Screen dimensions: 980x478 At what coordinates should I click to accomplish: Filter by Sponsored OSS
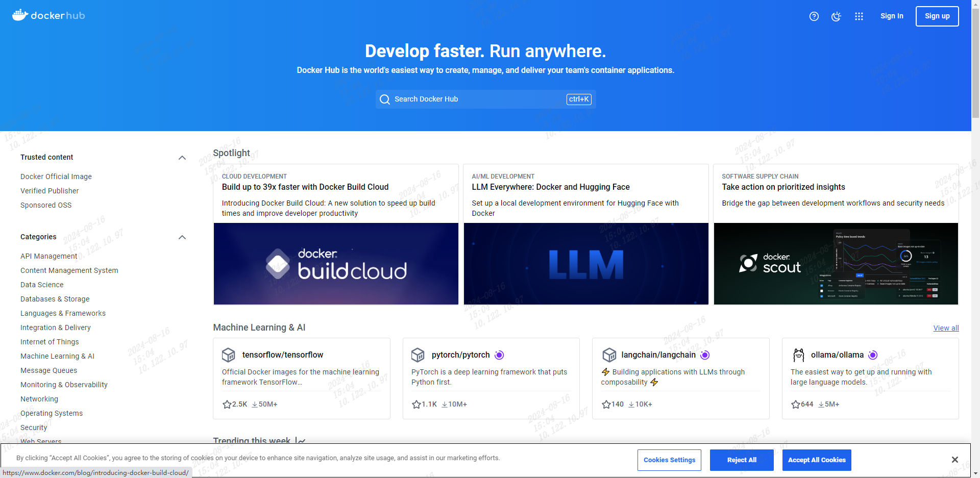pos(46,205)
